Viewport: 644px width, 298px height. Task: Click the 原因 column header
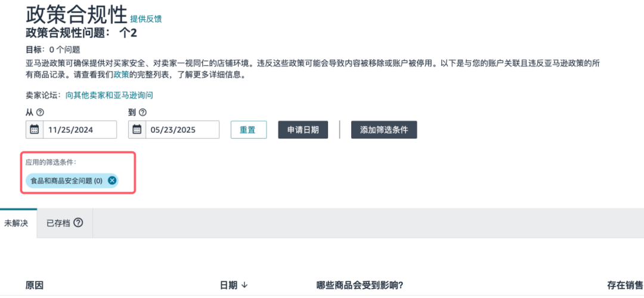tap(35, 285)
